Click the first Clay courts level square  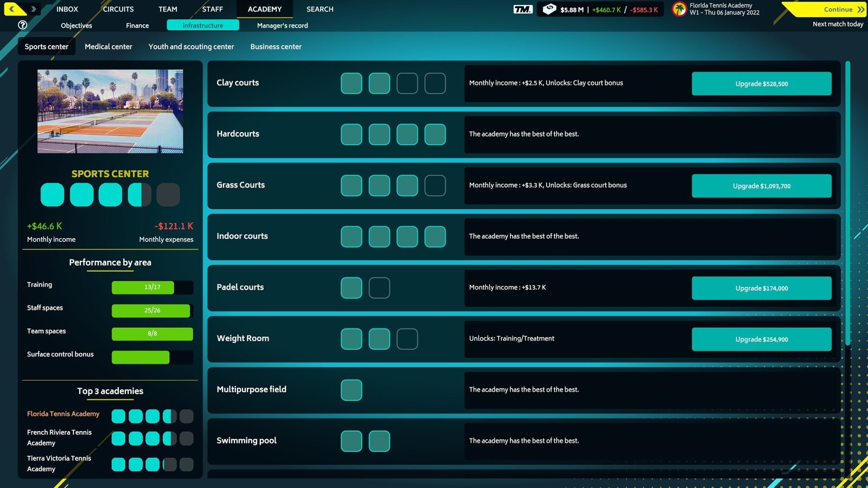pyautogui.click(x=351, y=84)
